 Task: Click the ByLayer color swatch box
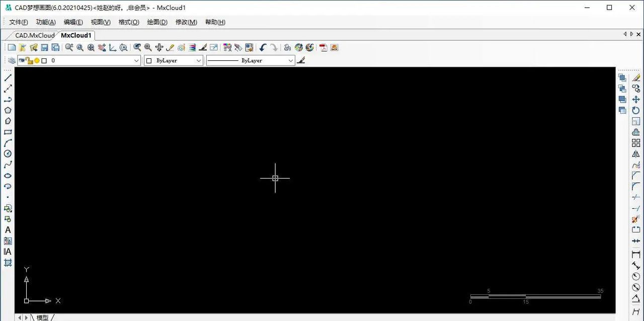(x=149, y=60)
